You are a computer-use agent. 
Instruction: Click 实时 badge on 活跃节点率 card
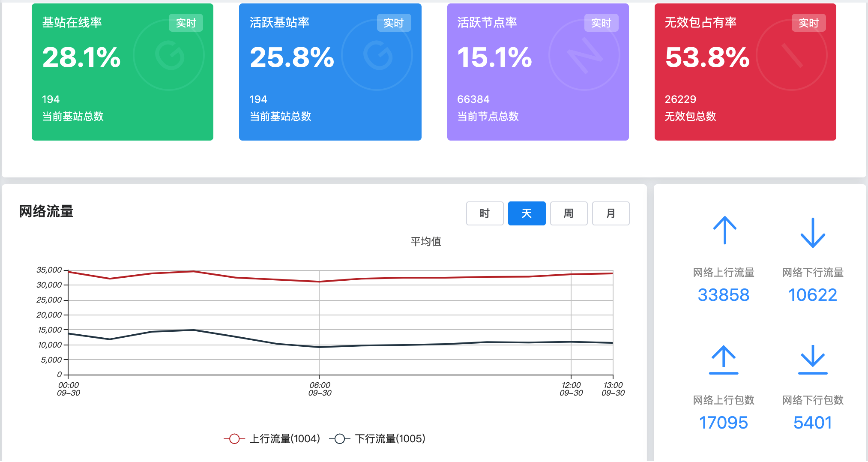pos(601,23)
